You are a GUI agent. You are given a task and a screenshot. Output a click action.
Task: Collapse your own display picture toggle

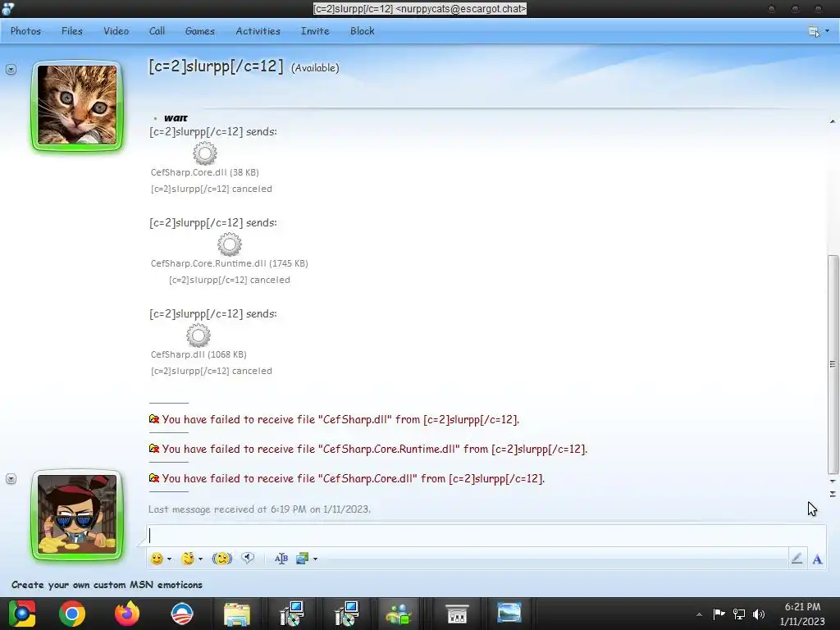tap(11, 478)
